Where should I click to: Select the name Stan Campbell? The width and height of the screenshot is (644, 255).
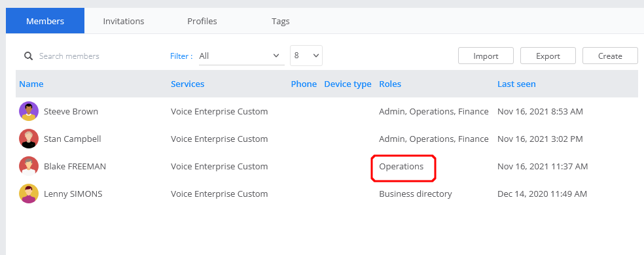coord(72,139)
